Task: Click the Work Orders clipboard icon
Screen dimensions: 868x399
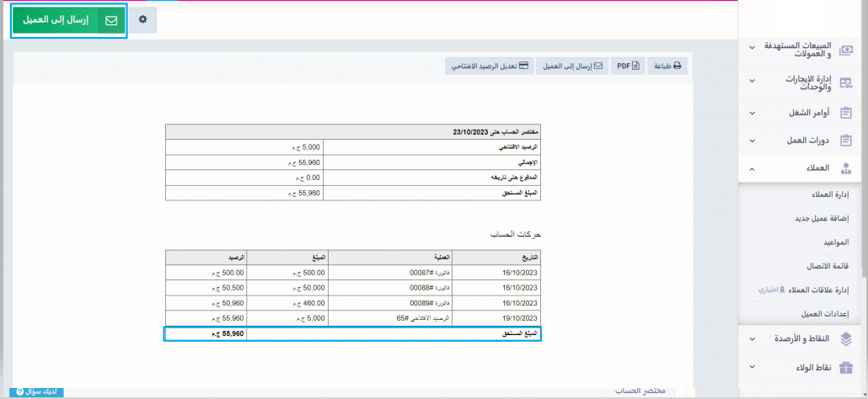Action: coord(846,113)
